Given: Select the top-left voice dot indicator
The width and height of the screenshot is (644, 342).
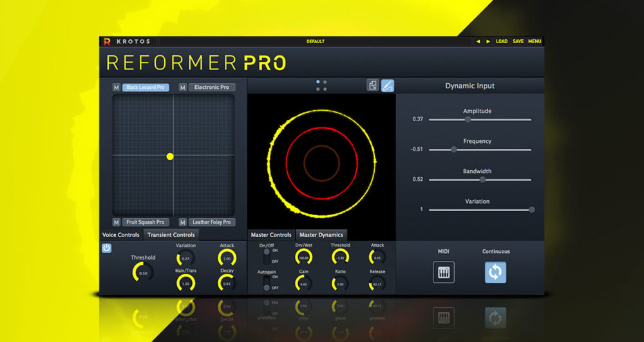Looking at the screenshot, I should point(318,82).
